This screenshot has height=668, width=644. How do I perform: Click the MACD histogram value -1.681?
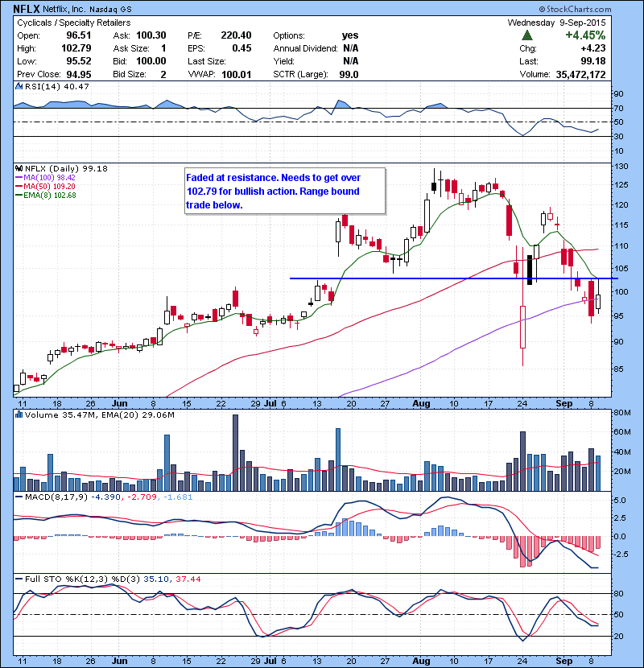177,497
